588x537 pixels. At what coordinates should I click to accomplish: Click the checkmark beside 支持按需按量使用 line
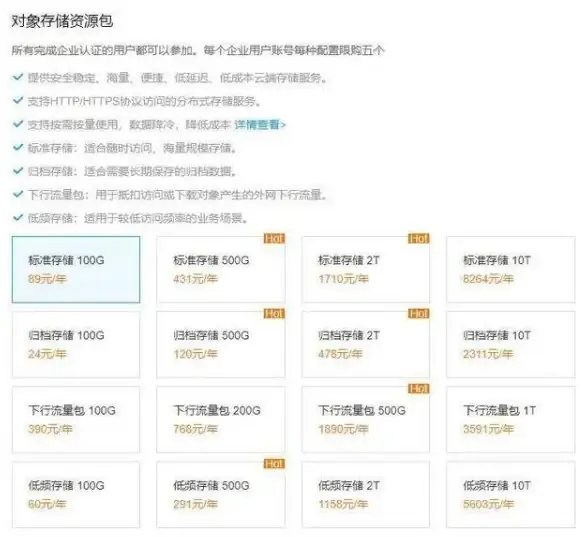pos(18,124)
